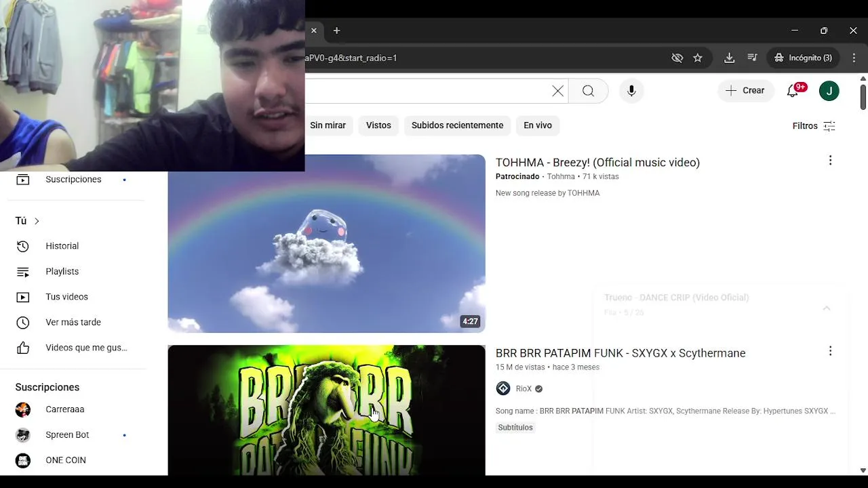Minimize the browser window

(795, 30)
